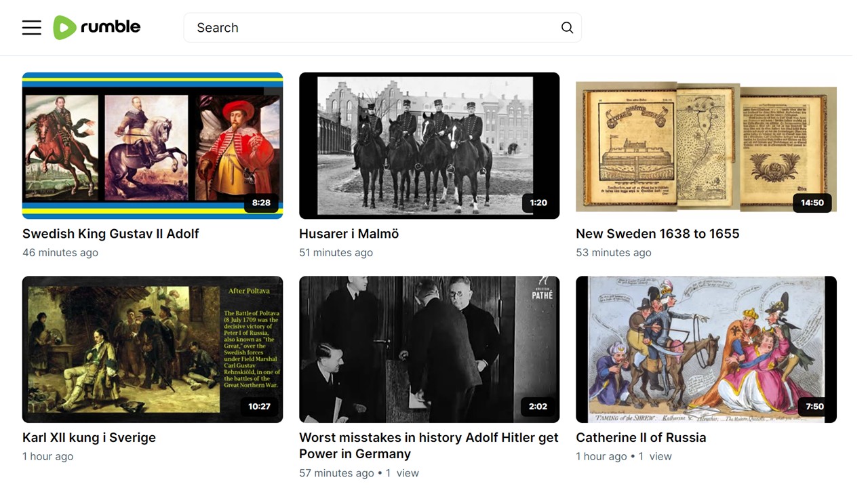Viewport: 868px width, 488px height.
Task: Open the hamburger menu
Action: 32,28
